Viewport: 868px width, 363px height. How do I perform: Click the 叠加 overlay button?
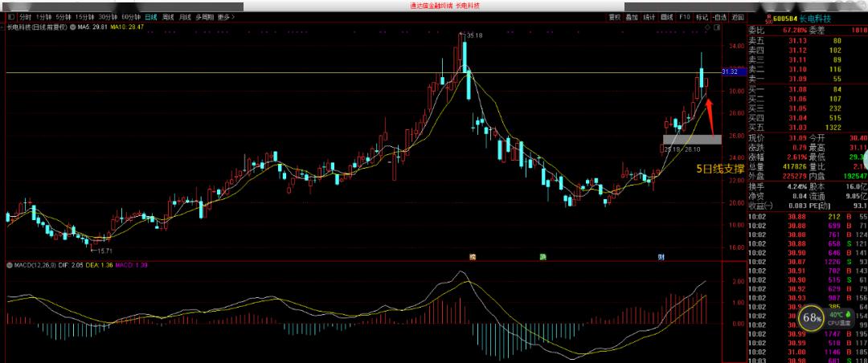pyautogui.click(x=632, y=16)
